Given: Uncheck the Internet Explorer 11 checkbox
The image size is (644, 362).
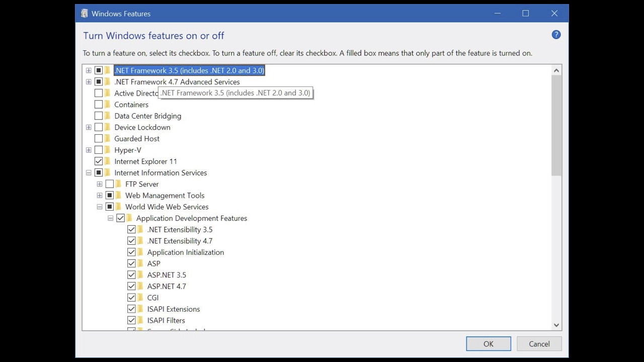Looking at the screenshot, I should click(x=99, y=161).
